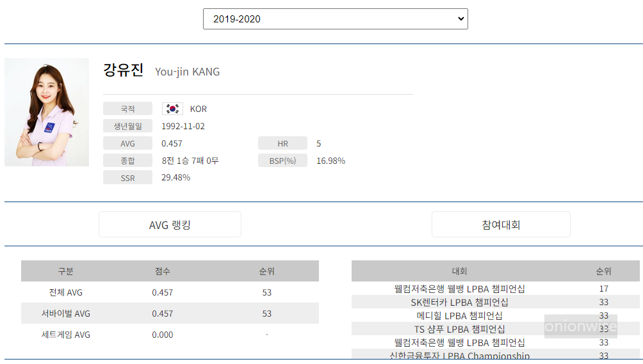Click the AVG 랭킹 button
Image resolution: width=643 pixels, height=364 pixels.
(170, 225)
